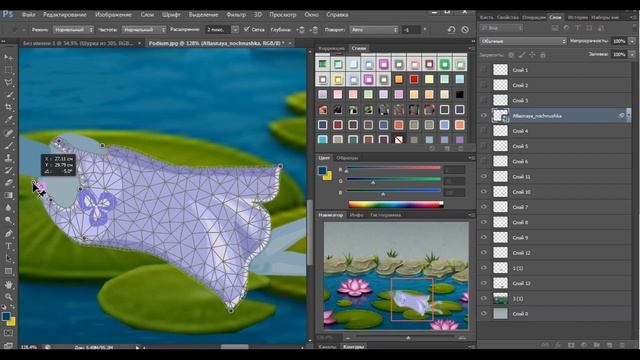Click the cancel puppet warp circle icon
Screen dimensions: 640x360
465,29
